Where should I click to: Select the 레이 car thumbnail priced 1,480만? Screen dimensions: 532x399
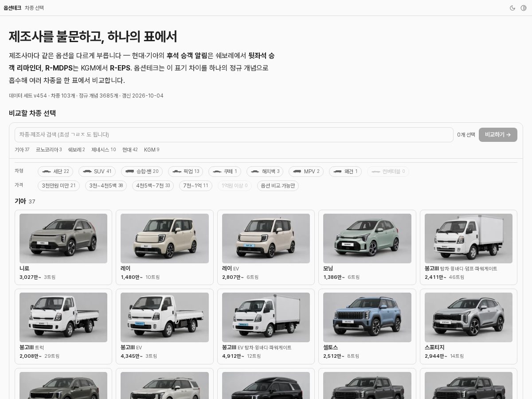tap(164, 239)
